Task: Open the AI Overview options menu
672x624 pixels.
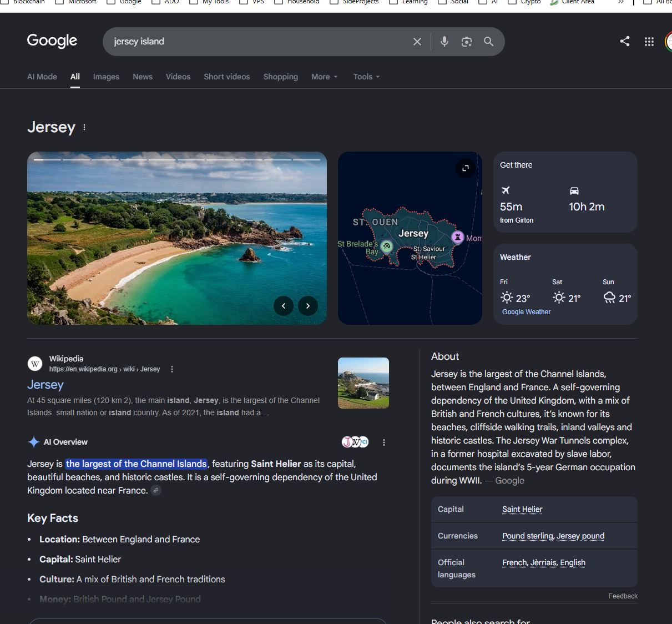Action: click(384, 442)
